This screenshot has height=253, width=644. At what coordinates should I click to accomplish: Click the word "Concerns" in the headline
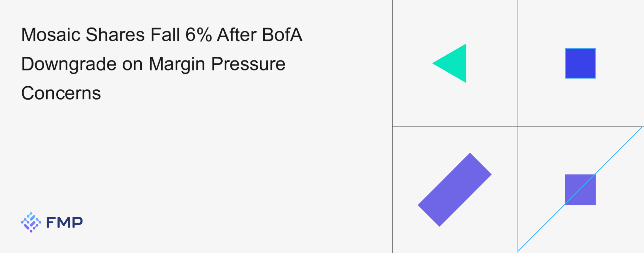click(61, 93)
